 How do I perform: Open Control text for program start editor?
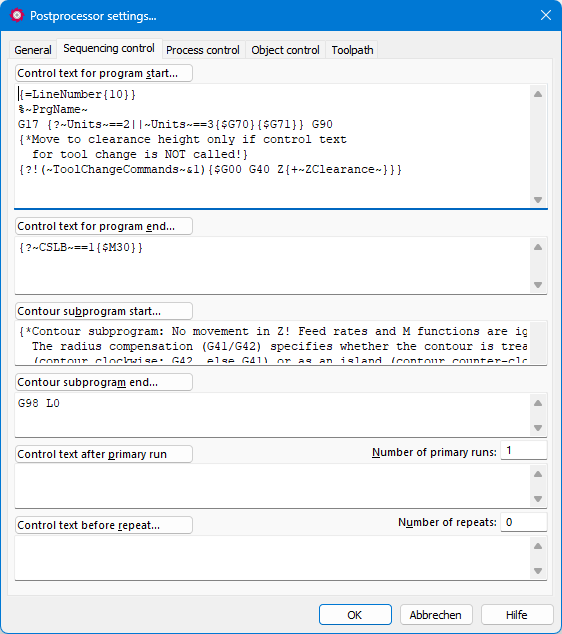pyautogui.click(x=104, y=73)
